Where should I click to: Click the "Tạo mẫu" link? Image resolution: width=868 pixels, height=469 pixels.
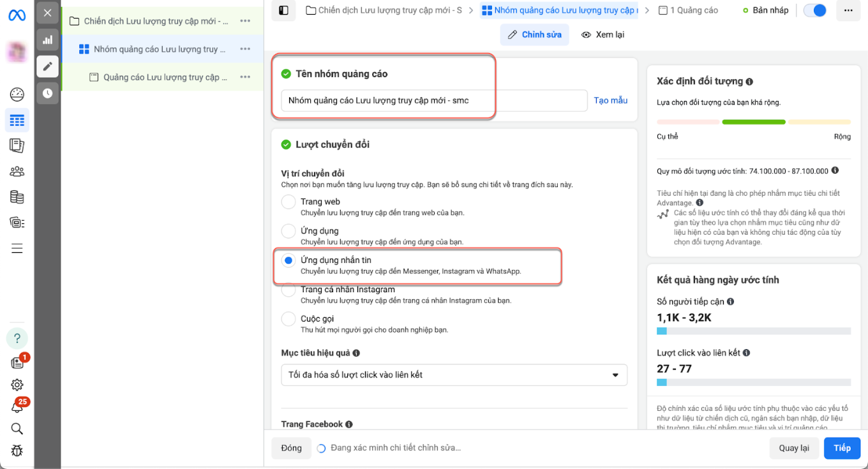click(610, 100)
